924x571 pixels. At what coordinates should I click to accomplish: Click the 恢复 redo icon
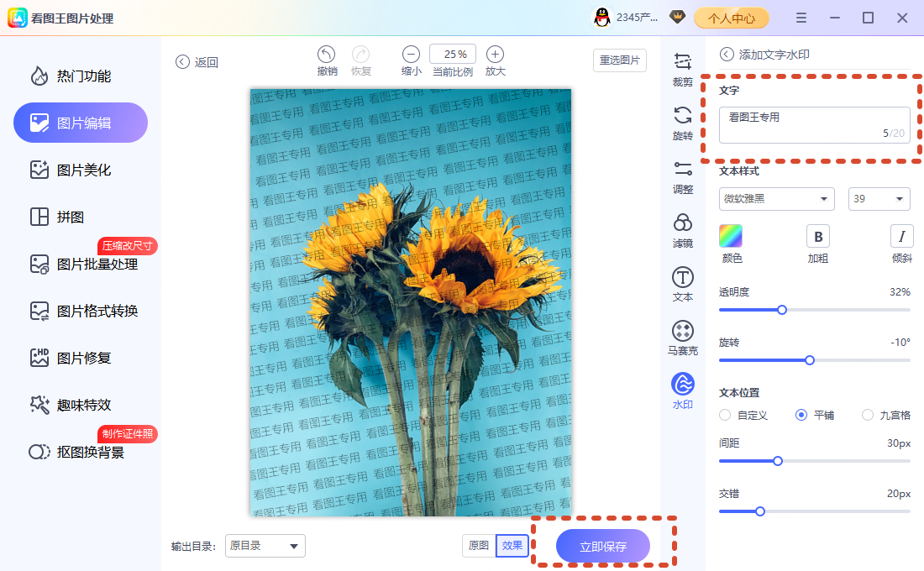[x=360, y=55]
